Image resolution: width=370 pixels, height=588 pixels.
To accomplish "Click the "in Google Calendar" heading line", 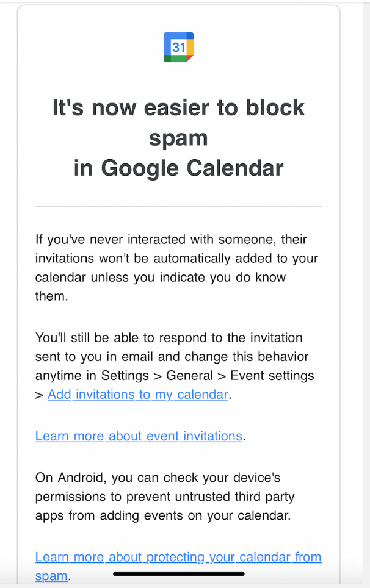I will [x=178, y=168].
